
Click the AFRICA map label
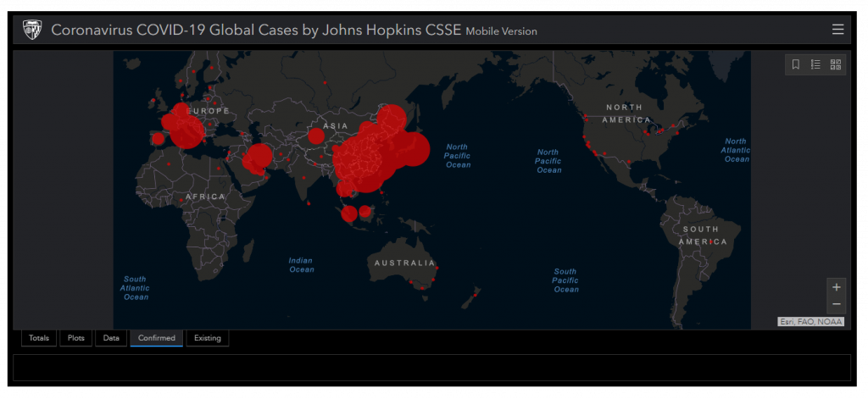(x=205, y=197)
